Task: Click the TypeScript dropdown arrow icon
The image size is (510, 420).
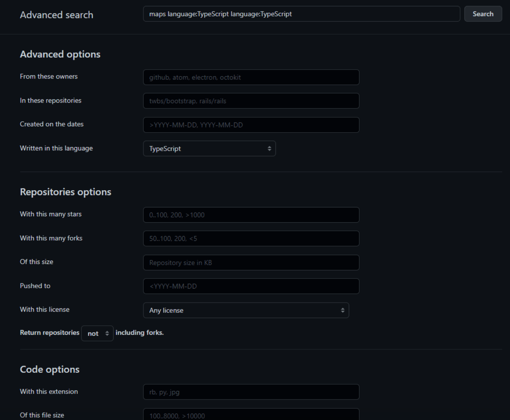Action: (269, 149)
